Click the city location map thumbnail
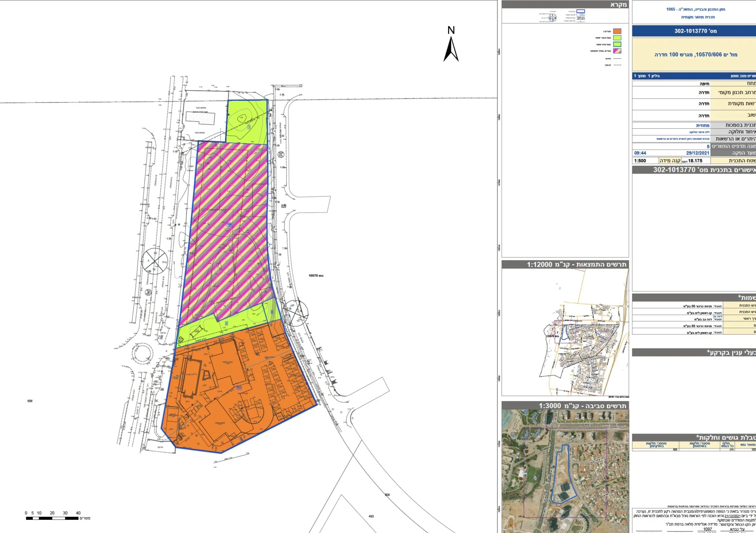756x533 pixels. coord(565,332)
